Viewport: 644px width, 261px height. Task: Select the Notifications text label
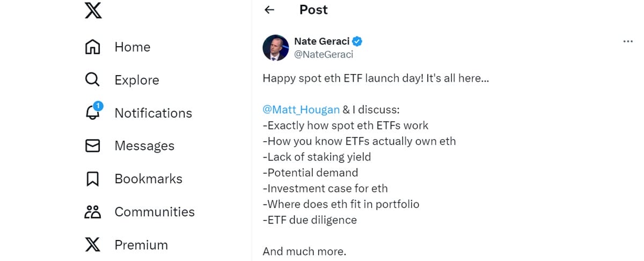click(x=153, y=113)
